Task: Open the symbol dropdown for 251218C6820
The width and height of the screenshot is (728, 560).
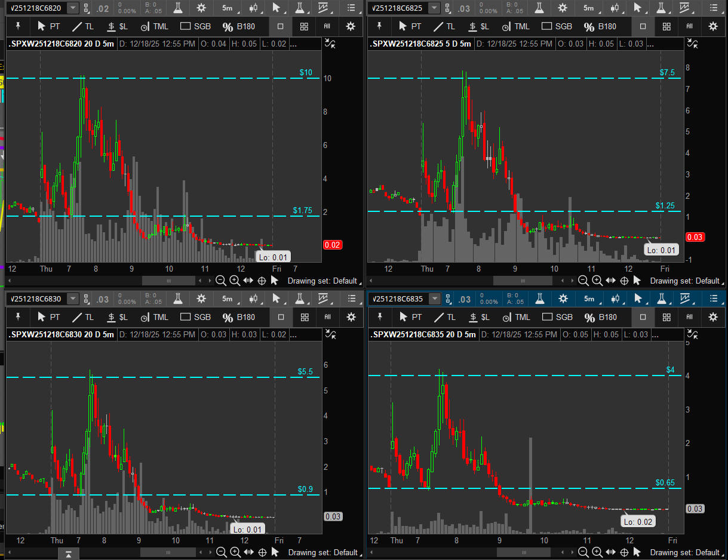Action: click(x=72, y=8)
